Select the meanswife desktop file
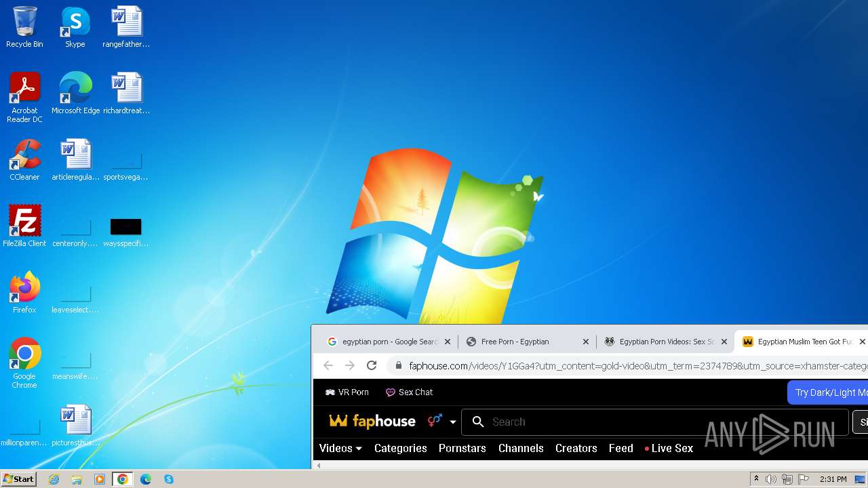The height and width of the screenshot is (488, 868). click(x=75, y=365)
